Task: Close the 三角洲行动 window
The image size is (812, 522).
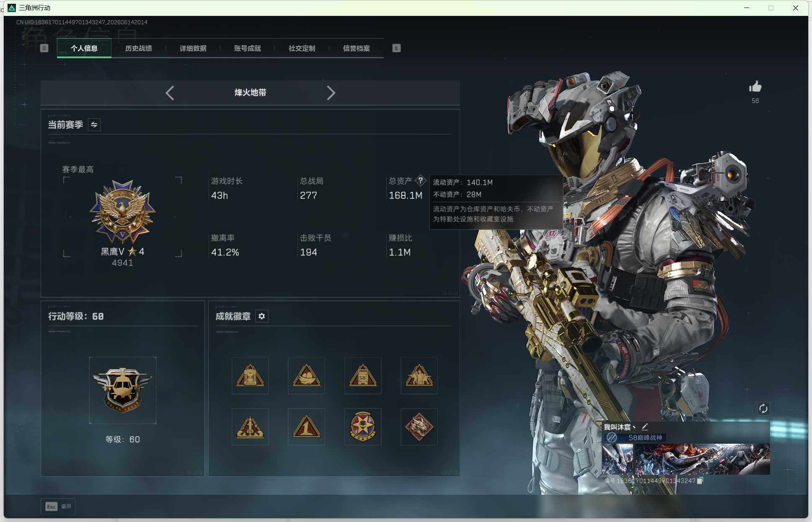Action: (x=795, y=8)
